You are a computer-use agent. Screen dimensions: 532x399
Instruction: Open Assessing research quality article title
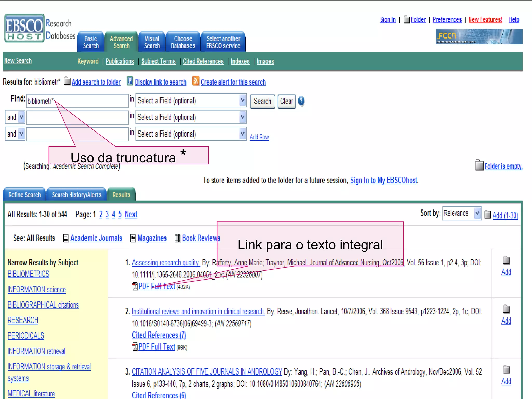166,262
